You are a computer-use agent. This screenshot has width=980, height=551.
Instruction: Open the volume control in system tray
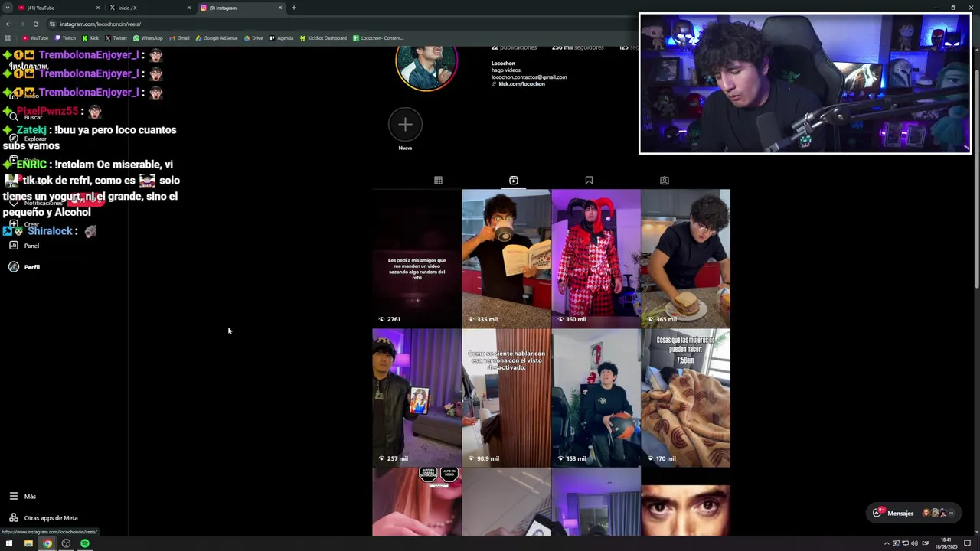915,543
